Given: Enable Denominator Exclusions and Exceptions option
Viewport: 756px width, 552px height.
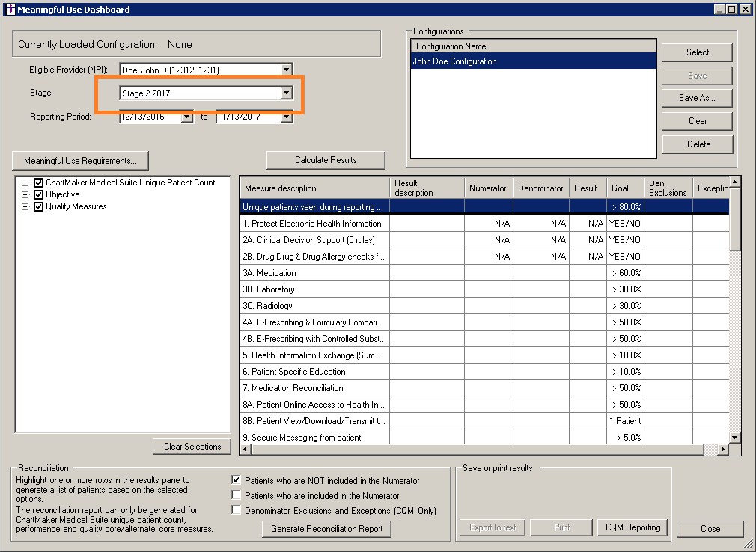Looking at the screenshot, I should [x=236, y=509].
